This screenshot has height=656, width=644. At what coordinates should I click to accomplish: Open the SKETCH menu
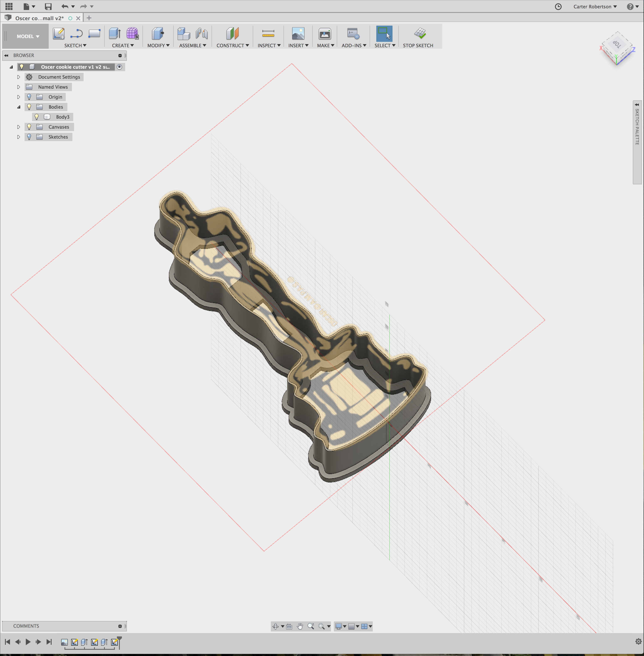coord(75,45)
